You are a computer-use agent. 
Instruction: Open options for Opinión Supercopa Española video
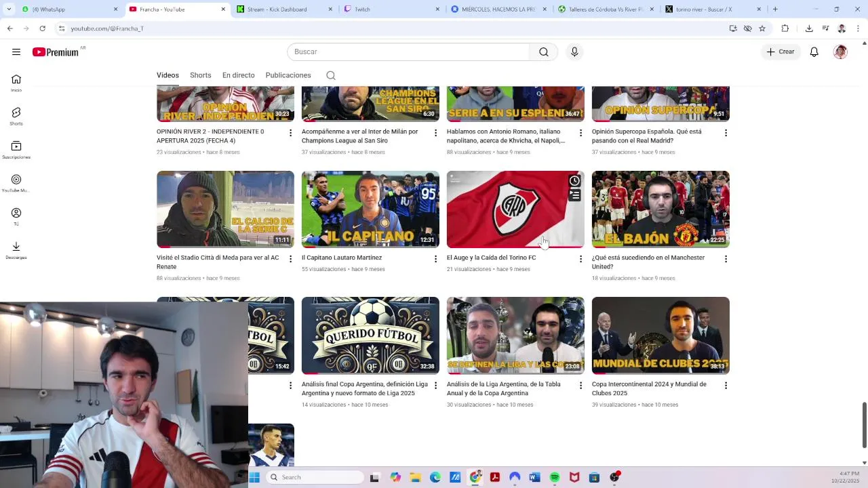(726, 133)
